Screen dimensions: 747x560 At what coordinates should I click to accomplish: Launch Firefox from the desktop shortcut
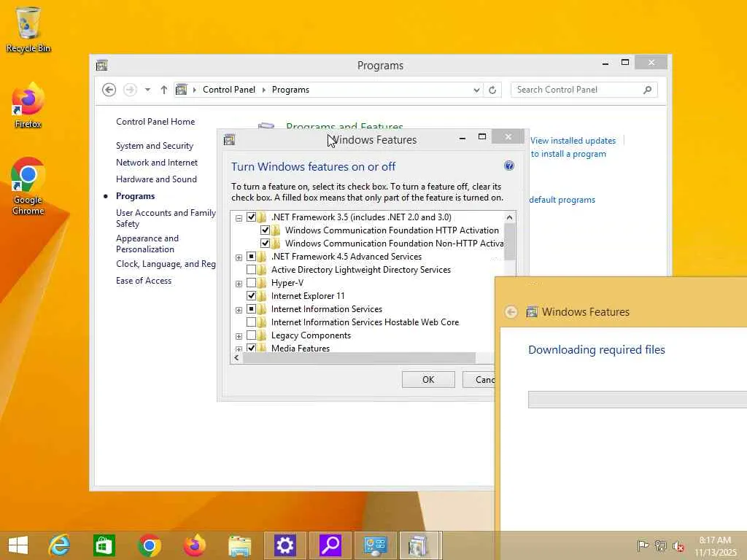click(x=28, y=106)
